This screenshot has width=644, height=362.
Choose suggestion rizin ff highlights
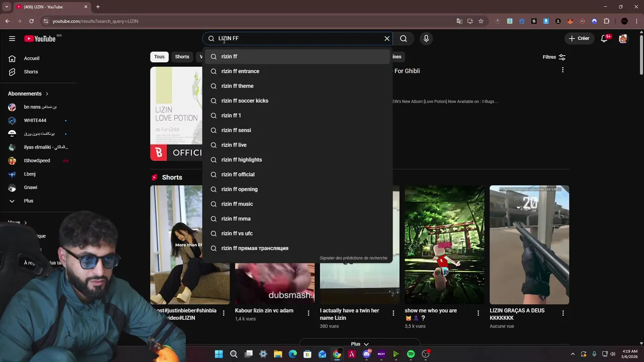click(x=297, y=160)
